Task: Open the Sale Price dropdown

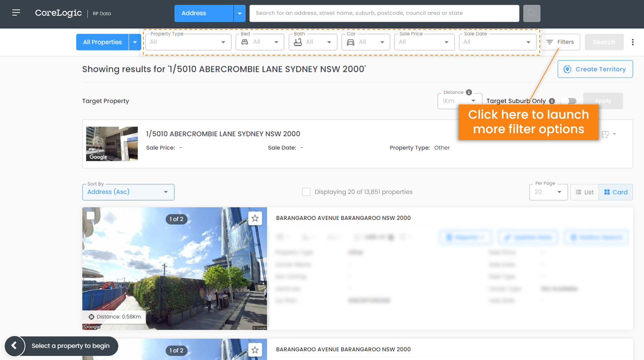Action: [x=424, y=42]
